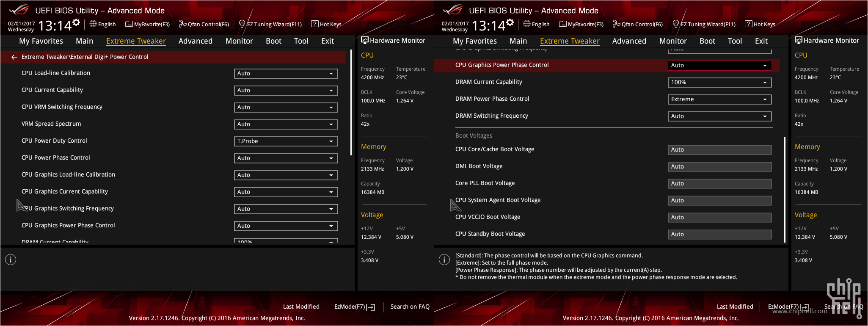Open CPU Graphics Switching Frequency dropdown
868x326 pixels.
(x=286, y=209)
